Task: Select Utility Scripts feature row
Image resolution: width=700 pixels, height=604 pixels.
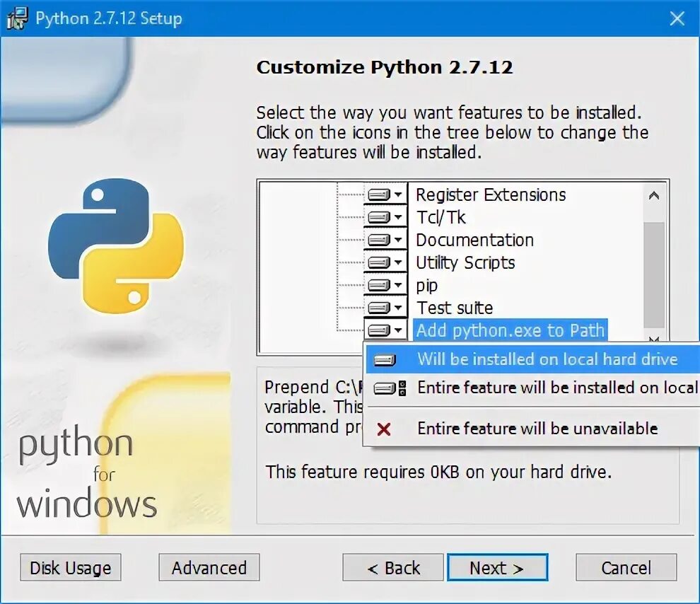Action: (465, 262)
